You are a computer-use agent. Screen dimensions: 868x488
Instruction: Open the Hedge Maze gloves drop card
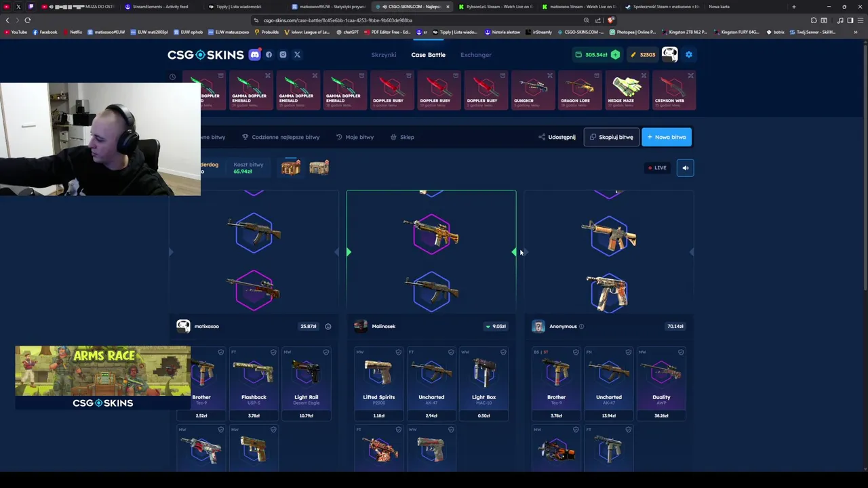627,90
